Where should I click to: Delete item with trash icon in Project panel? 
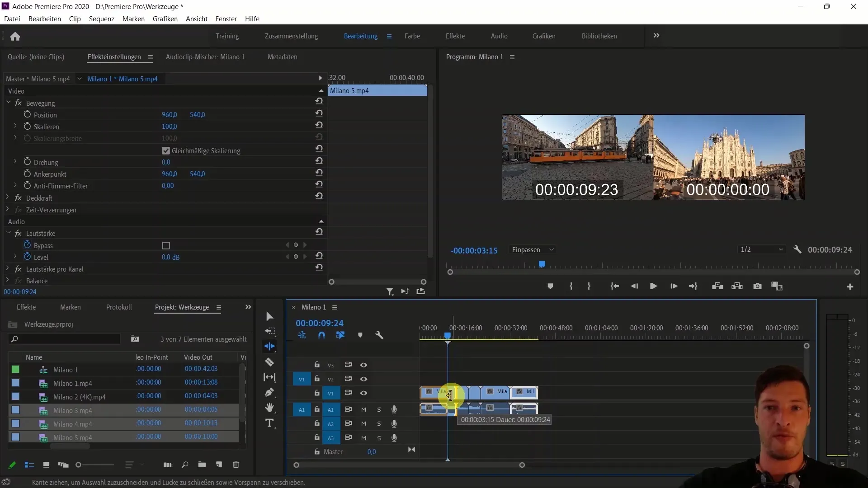[236, 465]
